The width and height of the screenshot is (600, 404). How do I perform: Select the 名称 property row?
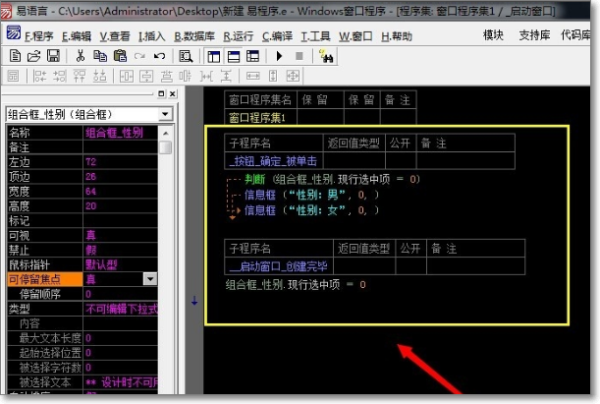point(82,133)
